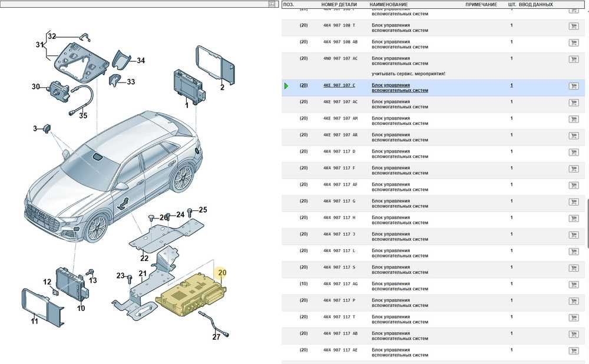
Task: Add part 4K4 907 117 J to cart
Action: point(573,235)
